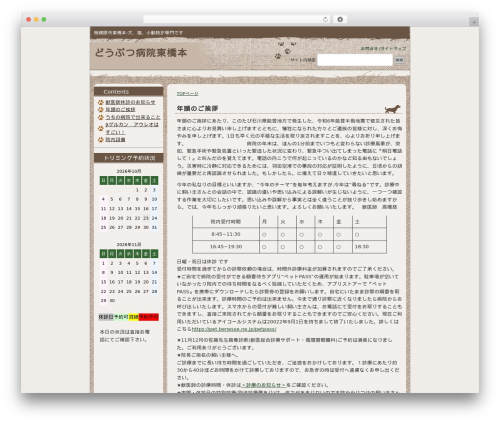The image size is (500, 423).
Task: Click the dachshund icon beside 年頭のご挨拶 heading
Action: click(392, 109)
